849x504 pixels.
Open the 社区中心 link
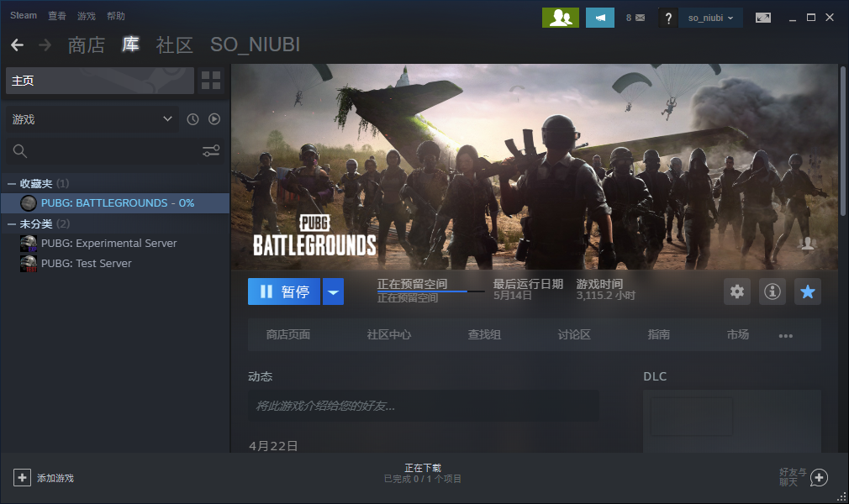(388, 334)
